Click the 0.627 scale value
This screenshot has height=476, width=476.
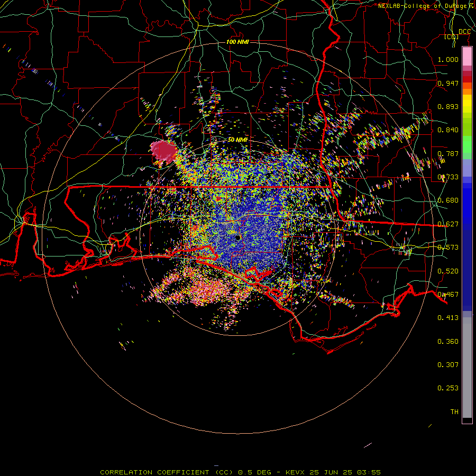click(448, 224)
